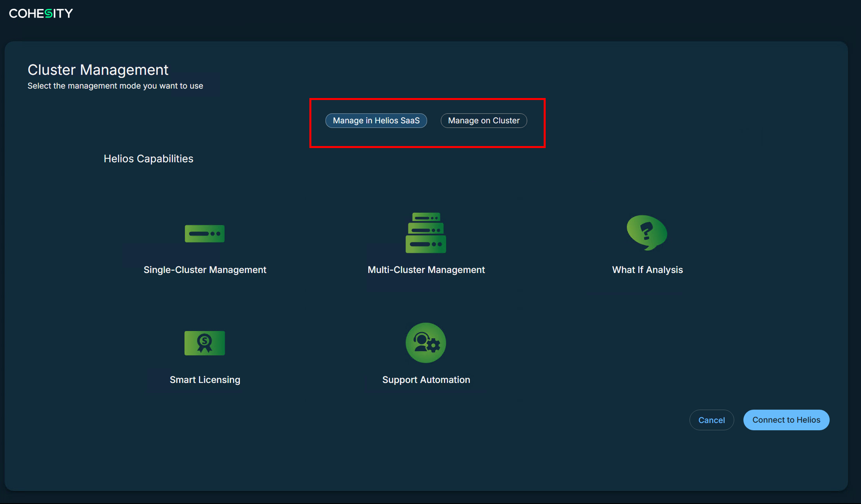The width and height of the screenshot is (861, 504).
Task: Click the 'Select the management mode' subtitle
Action: tap(115, 86)
